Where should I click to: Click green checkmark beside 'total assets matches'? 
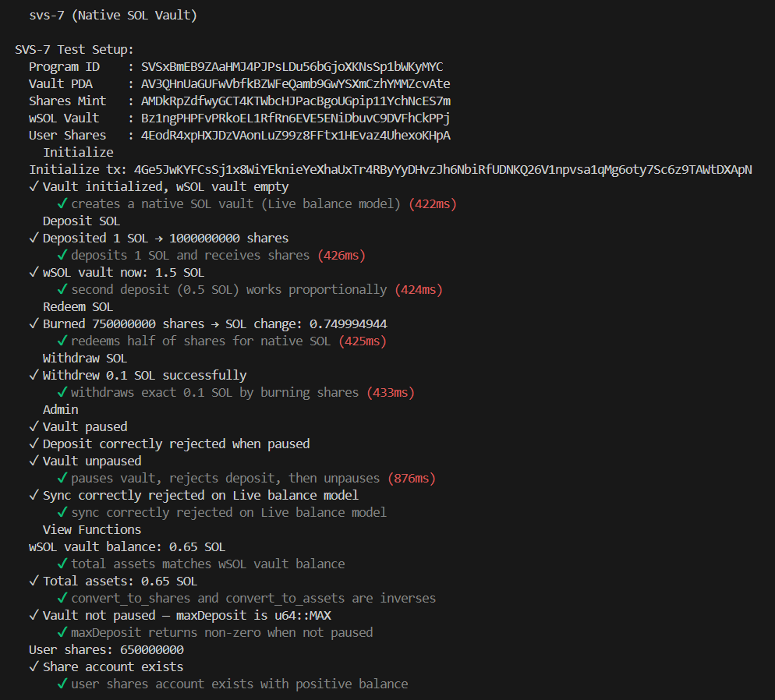tap(62, 564)
